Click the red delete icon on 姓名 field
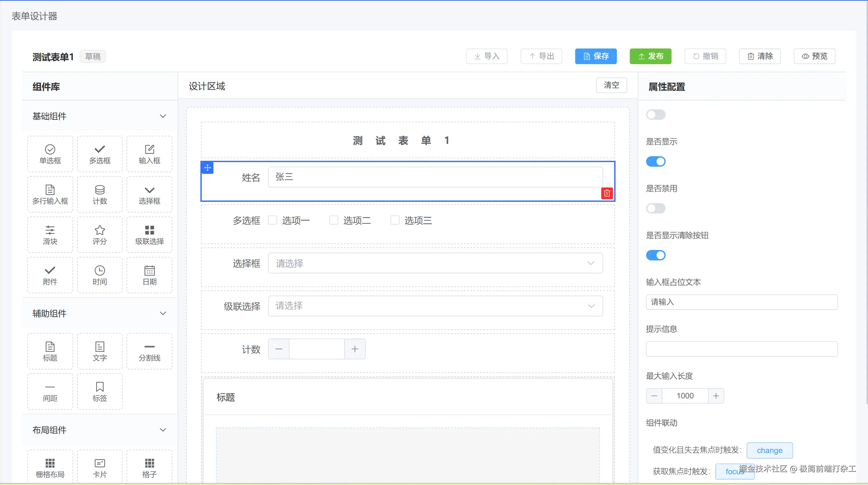The height and width of the screenshot is (485, 868). [x=607, y=193]
